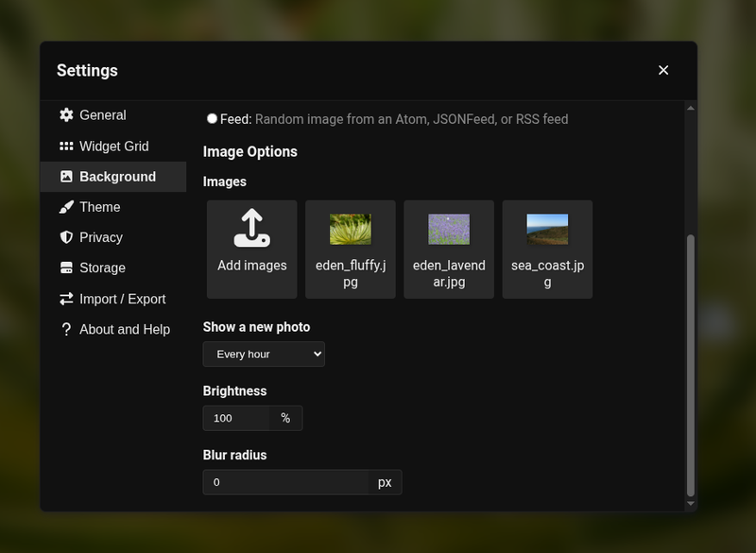Click the Brightness label
The height and width of the screenshot is (553, 756).
(234, 391)
